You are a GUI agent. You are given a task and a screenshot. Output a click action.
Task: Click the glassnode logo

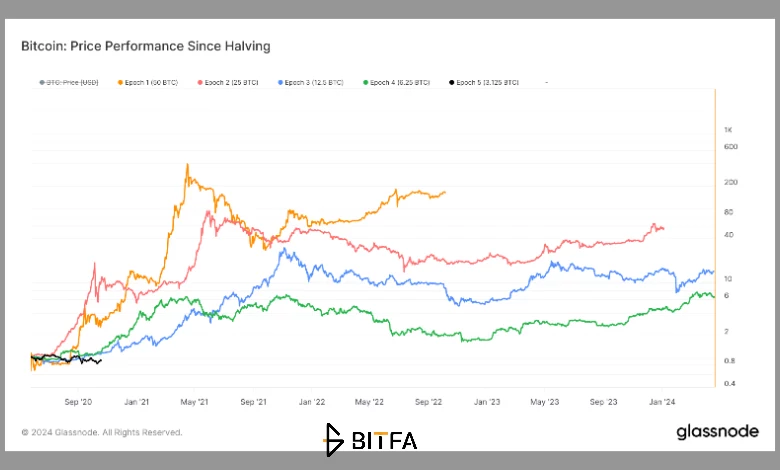717,432
